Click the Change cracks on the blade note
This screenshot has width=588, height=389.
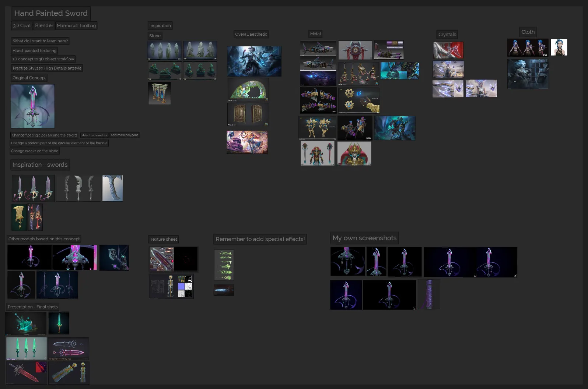tap(35, 151)
